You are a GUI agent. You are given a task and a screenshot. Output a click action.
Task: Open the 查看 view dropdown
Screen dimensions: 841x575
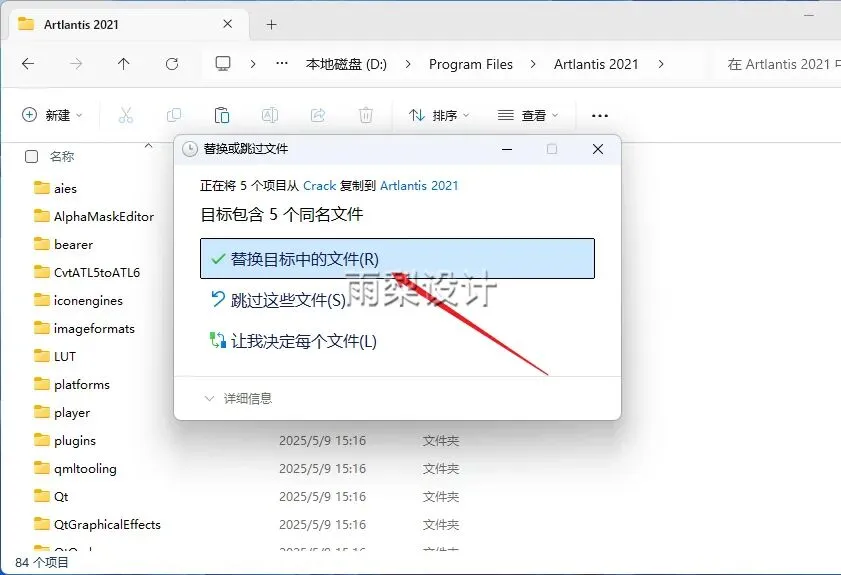(528, 115)
